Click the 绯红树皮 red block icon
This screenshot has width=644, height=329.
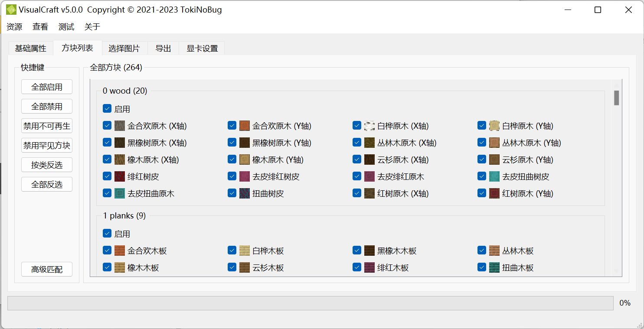(120, 176)
